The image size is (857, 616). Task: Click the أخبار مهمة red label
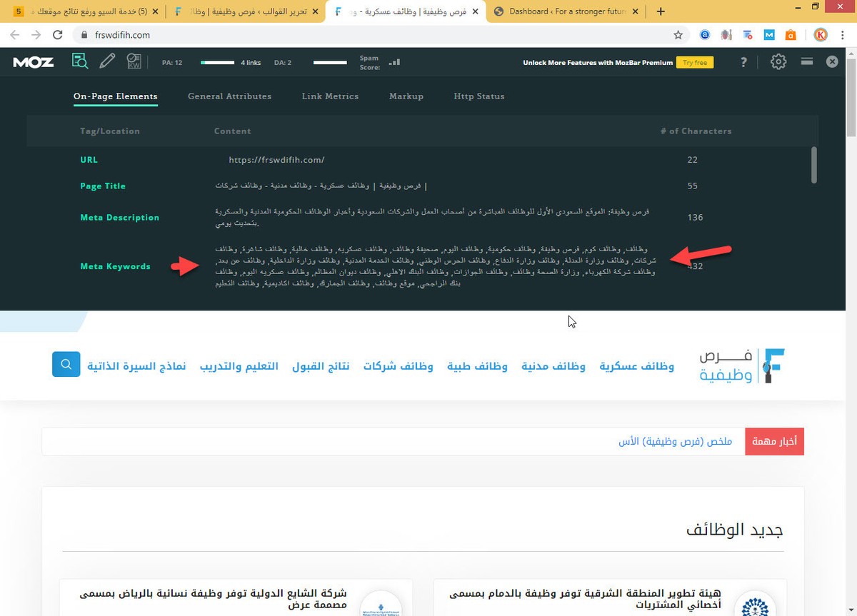(774, 442)
